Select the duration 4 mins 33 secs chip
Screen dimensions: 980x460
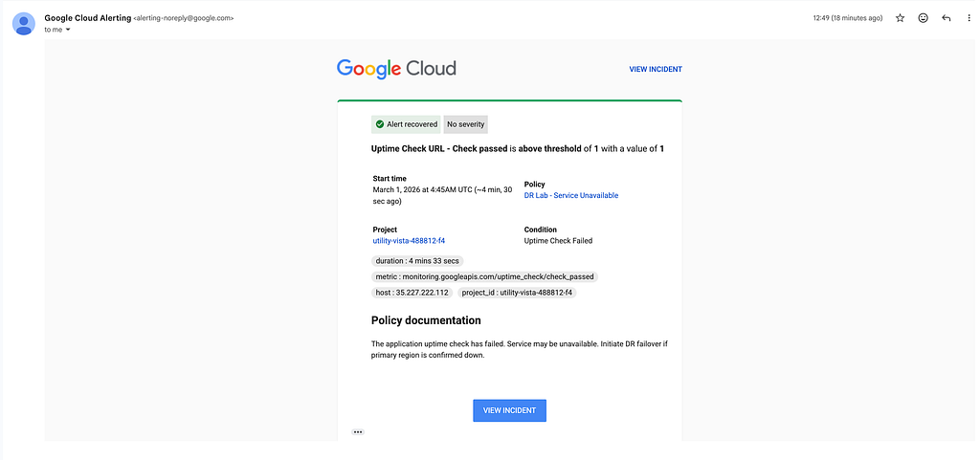pyautogui.click(x=417, y=261)
